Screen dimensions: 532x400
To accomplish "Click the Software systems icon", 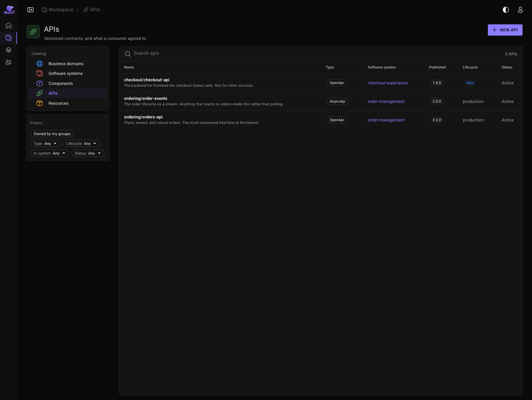I will point(40,73).
